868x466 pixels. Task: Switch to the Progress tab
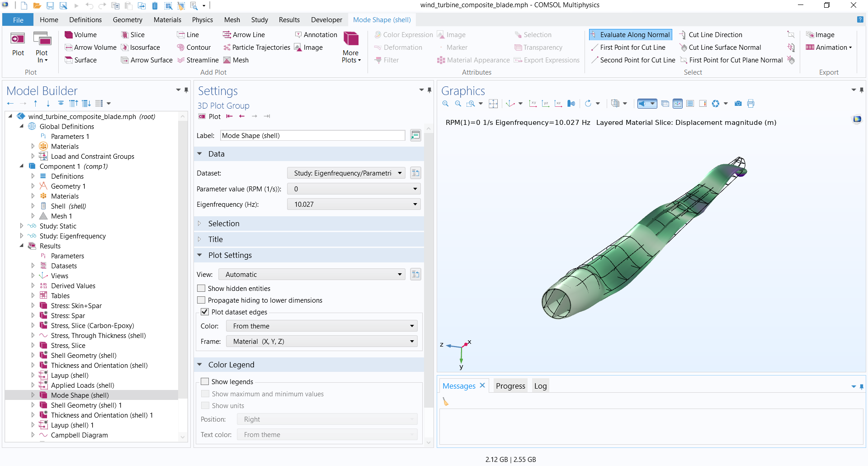[510, 386]
